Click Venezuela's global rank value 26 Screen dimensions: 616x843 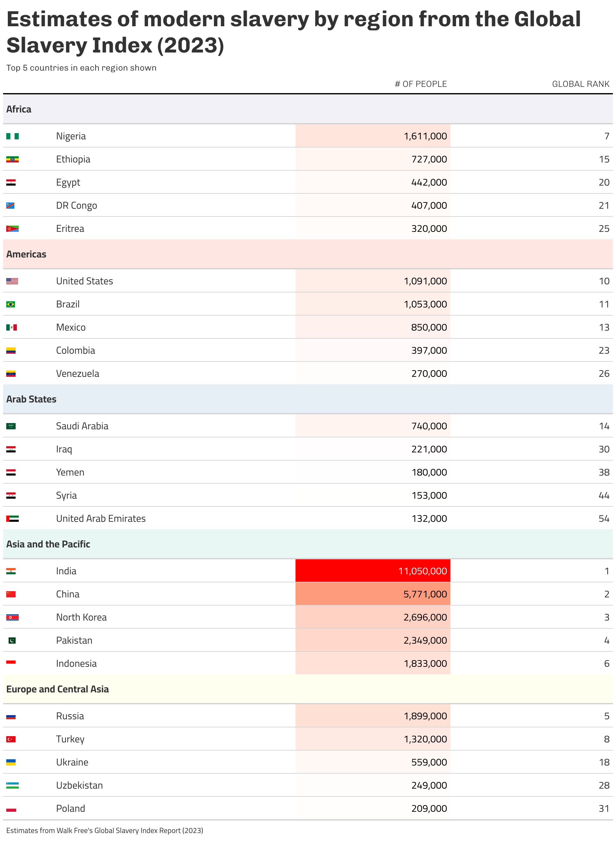click(604, 373)
